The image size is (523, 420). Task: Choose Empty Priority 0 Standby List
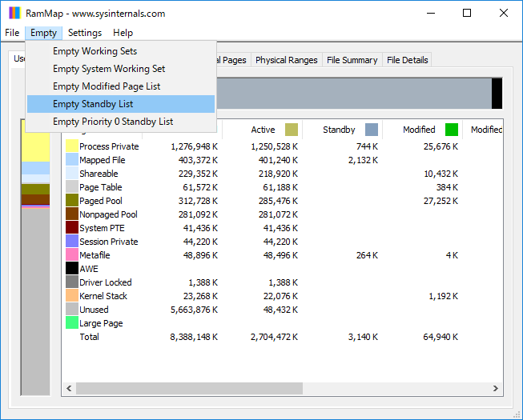click(x=121, y=122)
